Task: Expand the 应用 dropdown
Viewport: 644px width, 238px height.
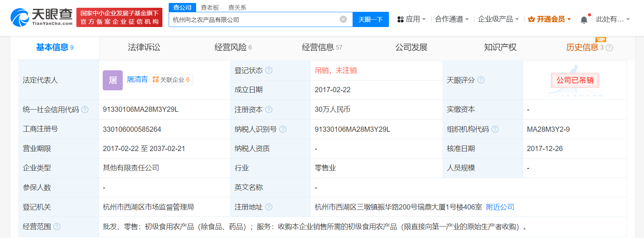Action: tap(424, 19)
